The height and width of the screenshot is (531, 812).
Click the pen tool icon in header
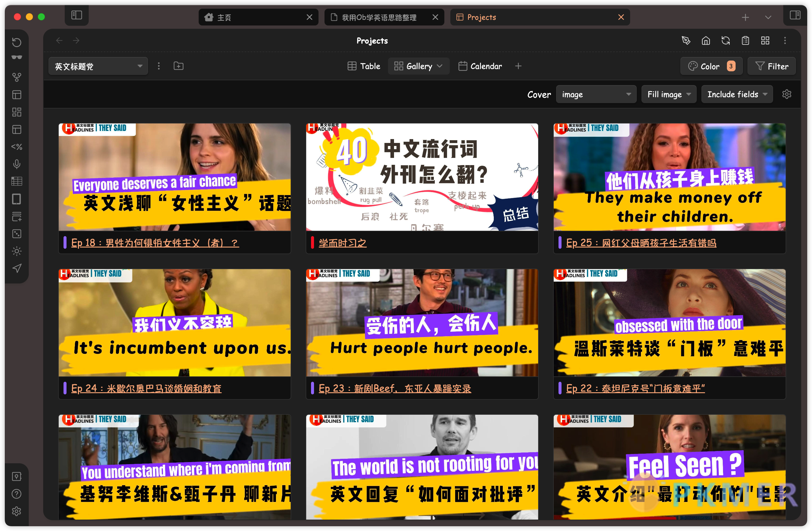point(686,41)
